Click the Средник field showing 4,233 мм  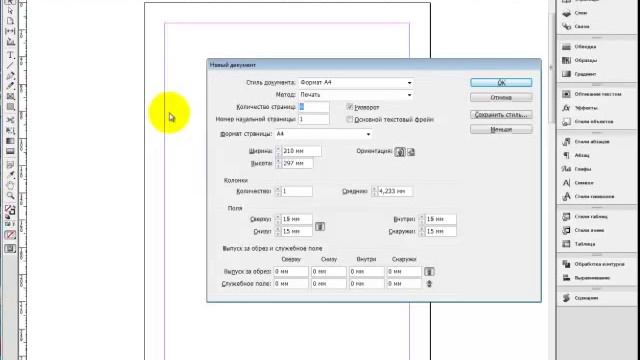click(x=395, y=191)
